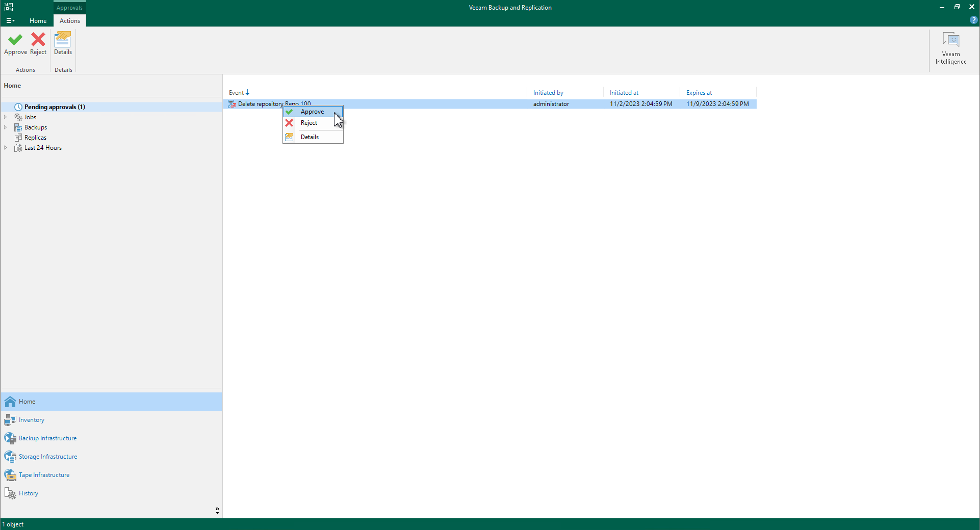This screenshot has width=980, height=530.
Task: Switch to the Actions ribbon tab
Action: click(70, 21)
